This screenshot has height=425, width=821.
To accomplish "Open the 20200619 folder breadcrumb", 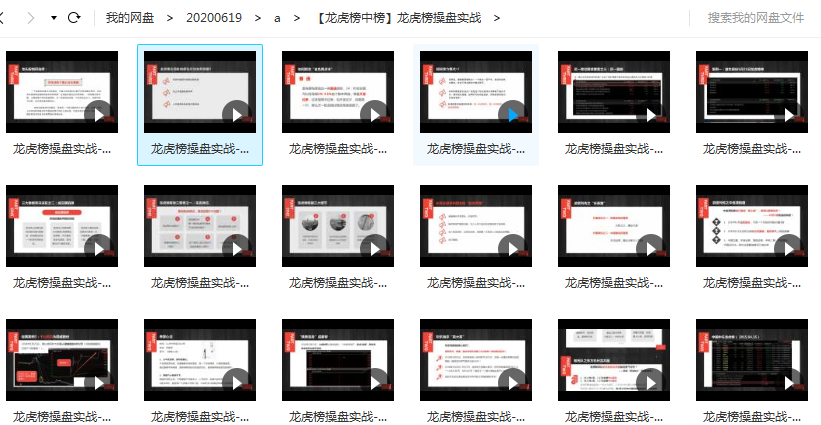I will tap(214, 18).
